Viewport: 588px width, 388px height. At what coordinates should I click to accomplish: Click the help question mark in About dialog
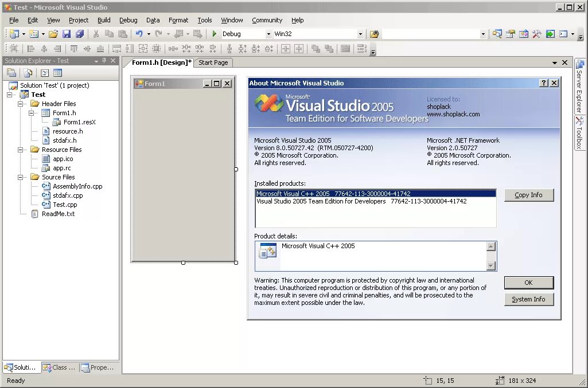544,83
